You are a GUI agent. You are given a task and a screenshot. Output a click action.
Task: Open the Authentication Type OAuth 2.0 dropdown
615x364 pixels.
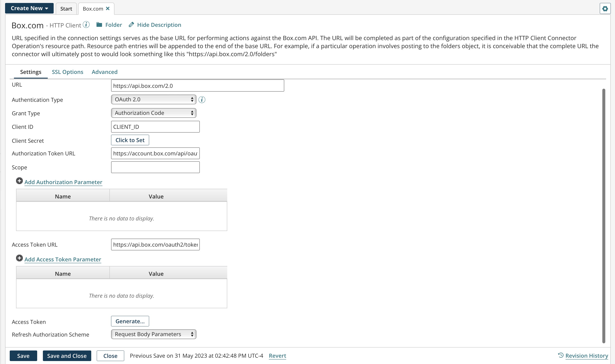click(153, 99)
